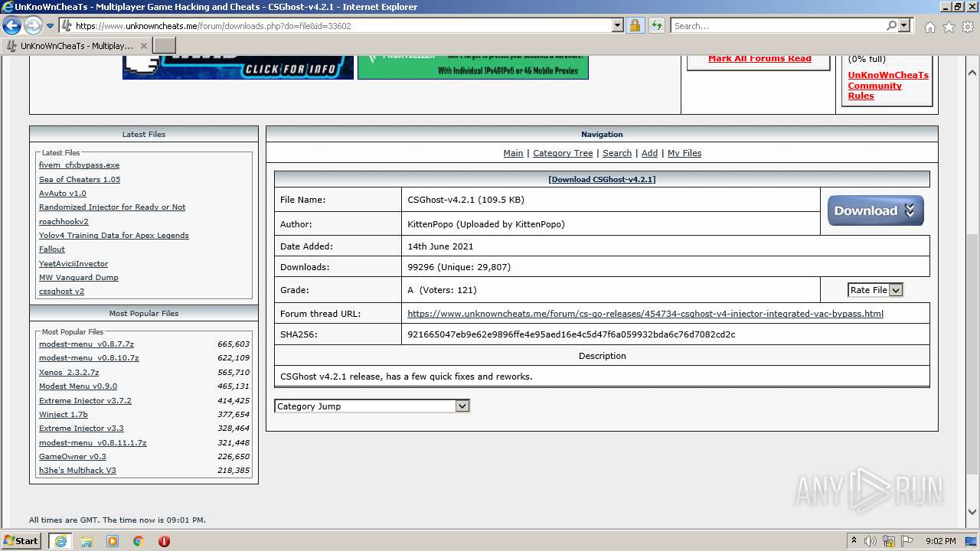This screenshot has height=551, width=980.
Task: Click the refresh page icon
Action: 656,26
